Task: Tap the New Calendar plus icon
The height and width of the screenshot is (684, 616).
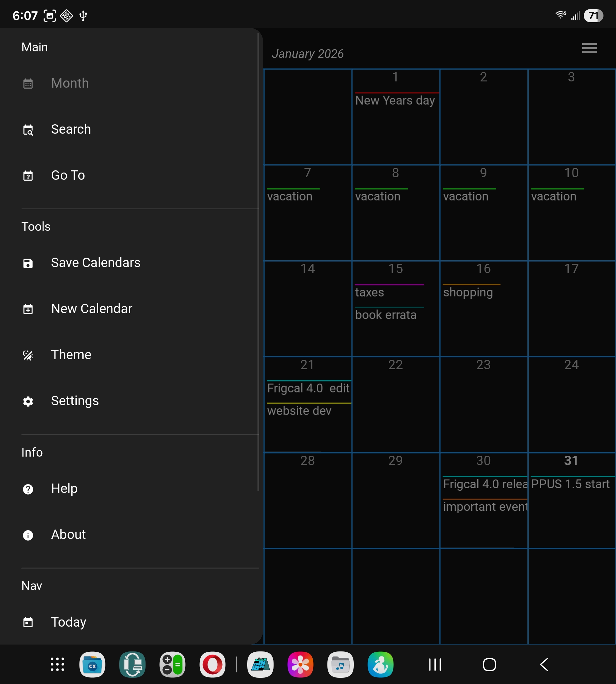Action: [28, 309]
